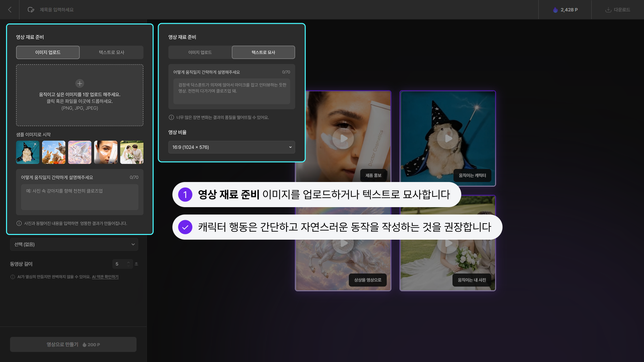
Task: Play the 움직이는 내 사진 wedding video
Action: (x=448, y=243)
